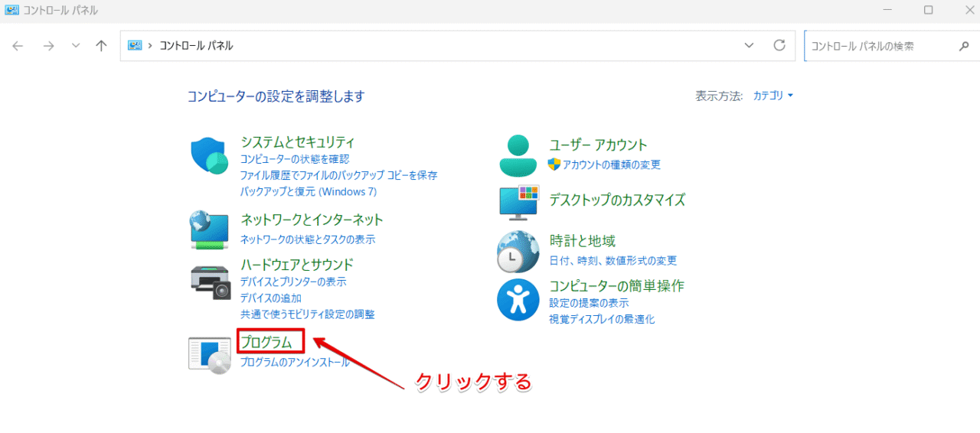Expand recent locations chevron near navigation arrows

tap(75, 46)
